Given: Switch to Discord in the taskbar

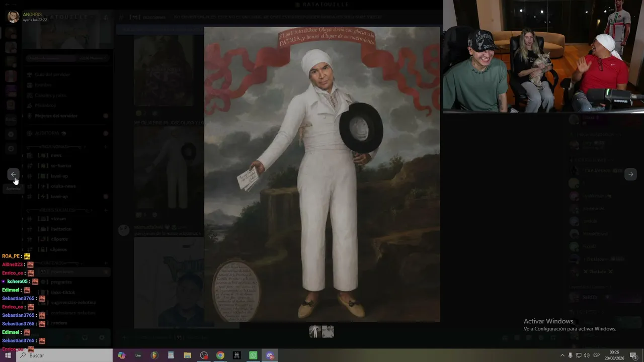Looking at the screenshot, I should coord(270,355).
